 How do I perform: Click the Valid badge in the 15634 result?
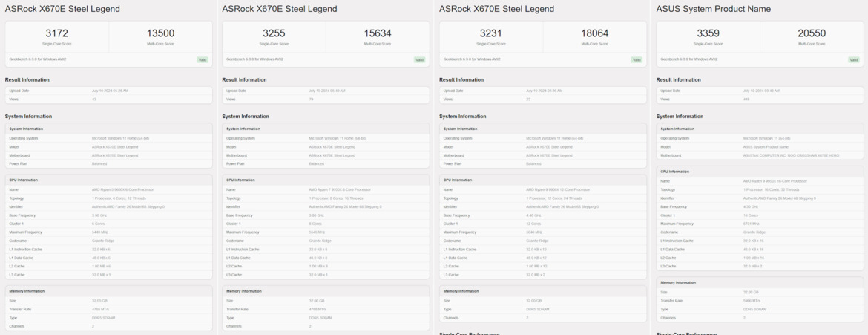tap(420, 59)
